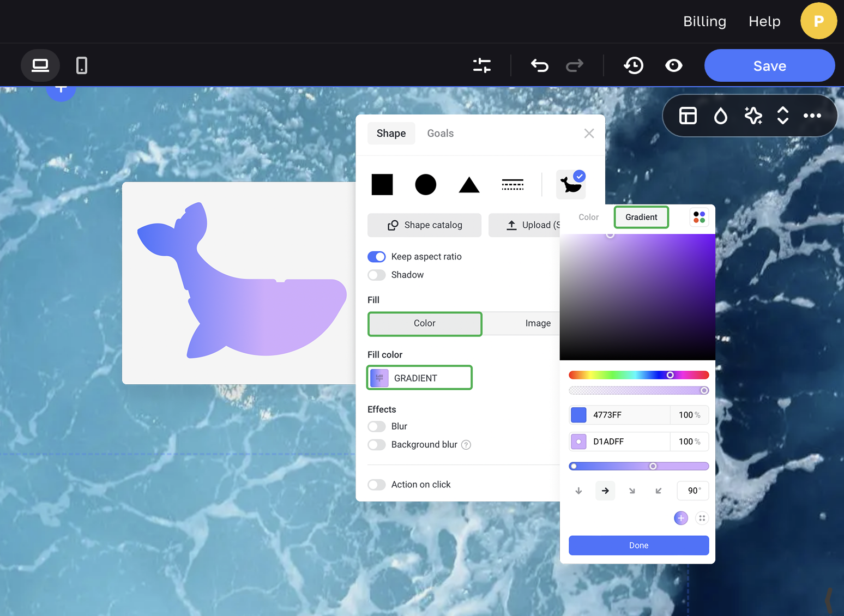The width and height of the screenshot is (844, 616).
Task: Open the more options ellipsis menu
Action: (x=812, y=116)
